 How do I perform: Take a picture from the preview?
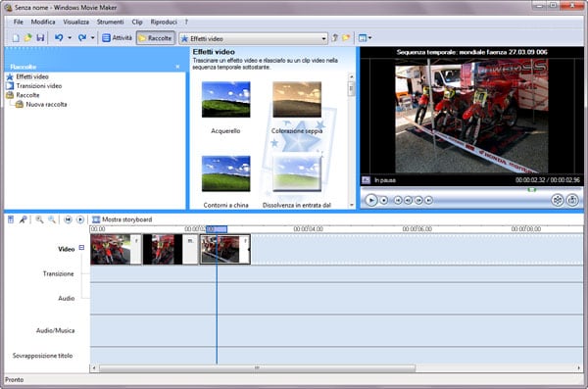click(x=572, y=200)
